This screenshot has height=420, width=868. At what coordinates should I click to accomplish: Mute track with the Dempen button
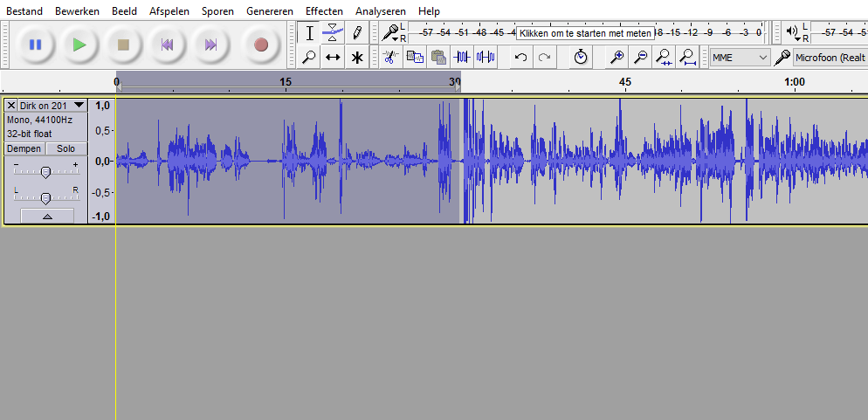point(24,148)
